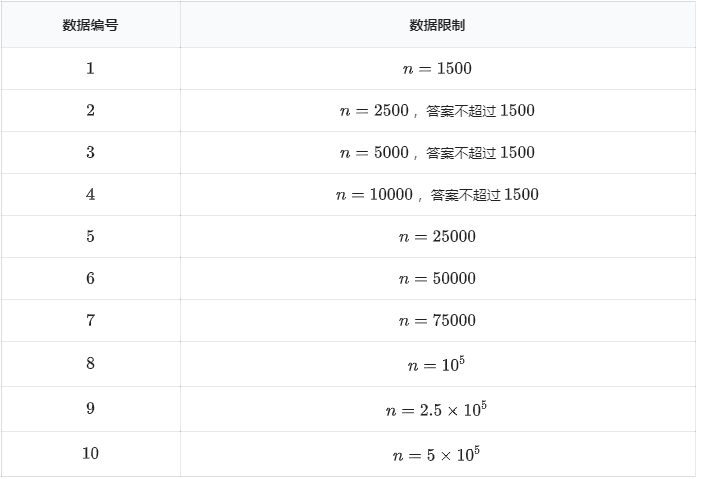This screenshot has height=479, width=701.
Task: Click the 数据限制 column header
Action: (437, 25)
